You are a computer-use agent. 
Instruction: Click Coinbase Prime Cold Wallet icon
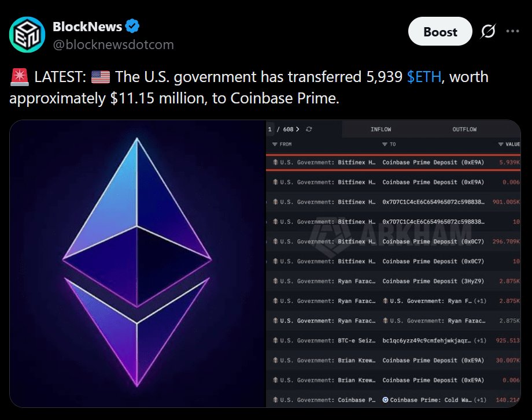pyautogui.click(x=385, y=400)
